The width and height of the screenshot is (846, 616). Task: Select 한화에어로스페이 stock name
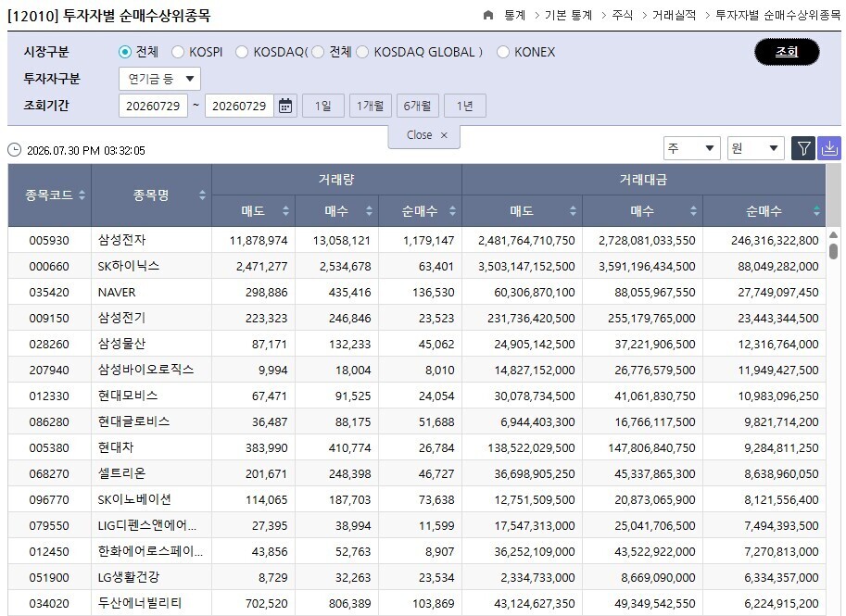pyautogui.click(x=150, y=551)
